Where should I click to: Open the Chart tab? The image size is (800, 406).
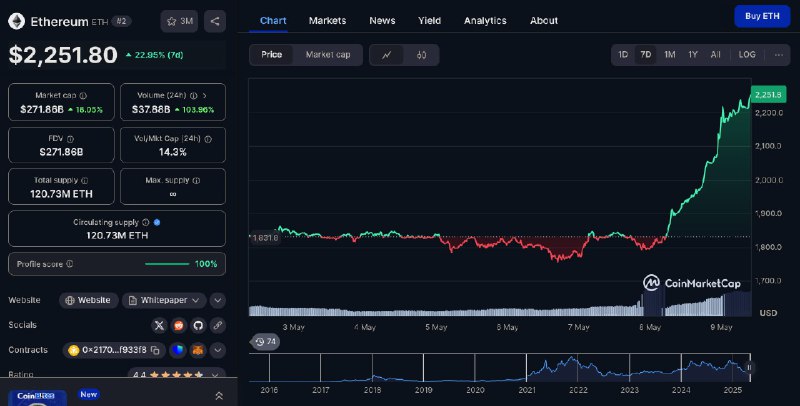(273, 21)
